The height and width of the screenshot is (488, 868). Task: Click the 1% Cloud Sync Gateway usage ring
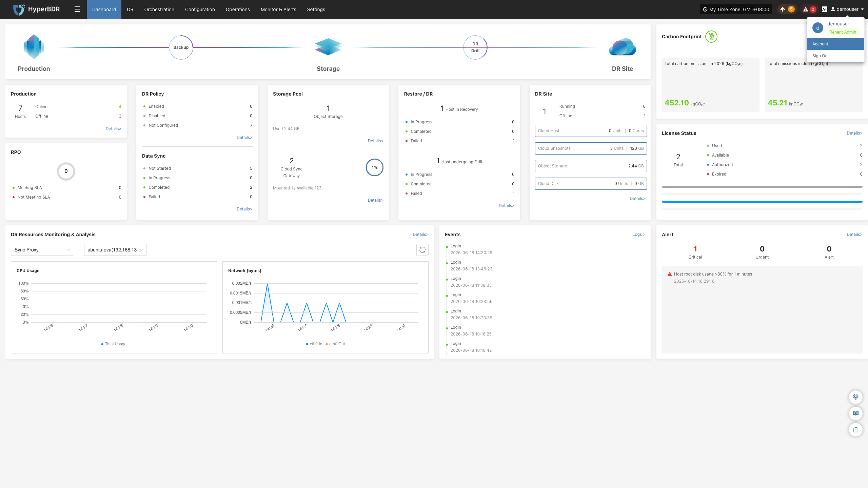(375, 167)
